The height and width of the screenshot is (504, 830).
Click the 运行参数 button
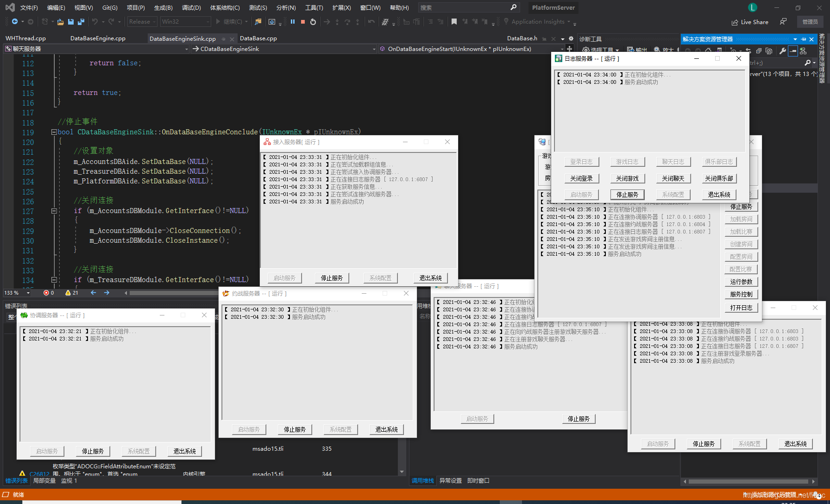click(741, 282)
